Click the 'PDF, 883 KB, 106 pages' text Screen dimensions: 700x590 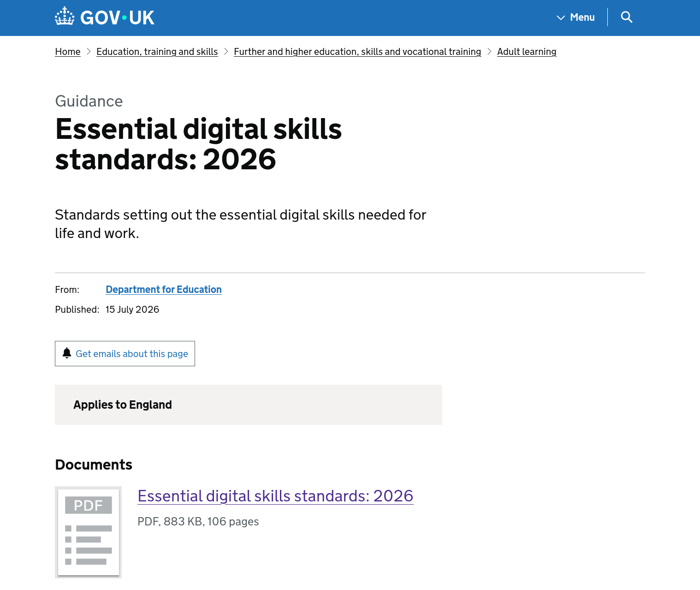coord(198,522)
